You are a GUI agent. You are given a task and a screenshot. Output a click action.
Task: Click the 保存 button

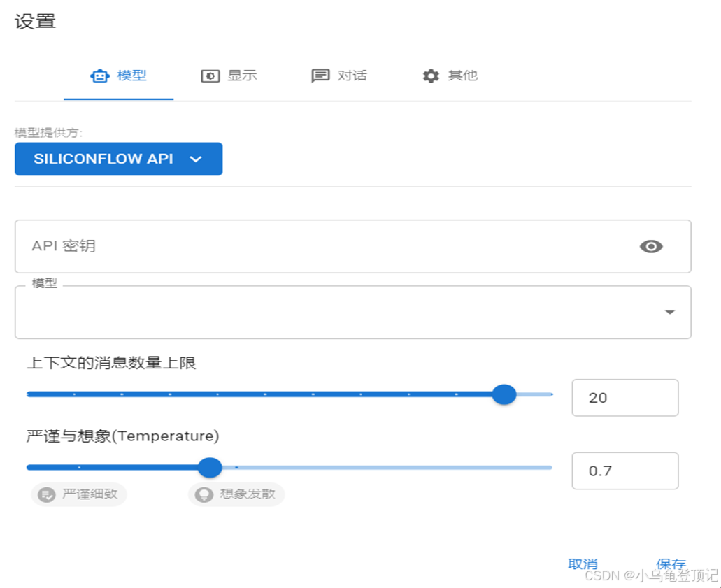671,564
